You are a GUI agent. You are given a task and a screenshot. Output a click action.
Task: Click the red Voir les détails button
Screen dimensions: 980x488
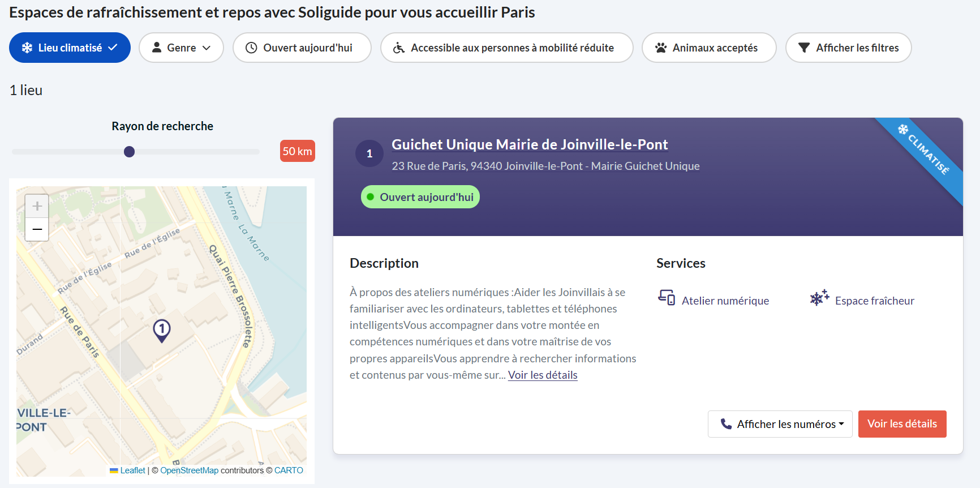(x=902, y=424)
